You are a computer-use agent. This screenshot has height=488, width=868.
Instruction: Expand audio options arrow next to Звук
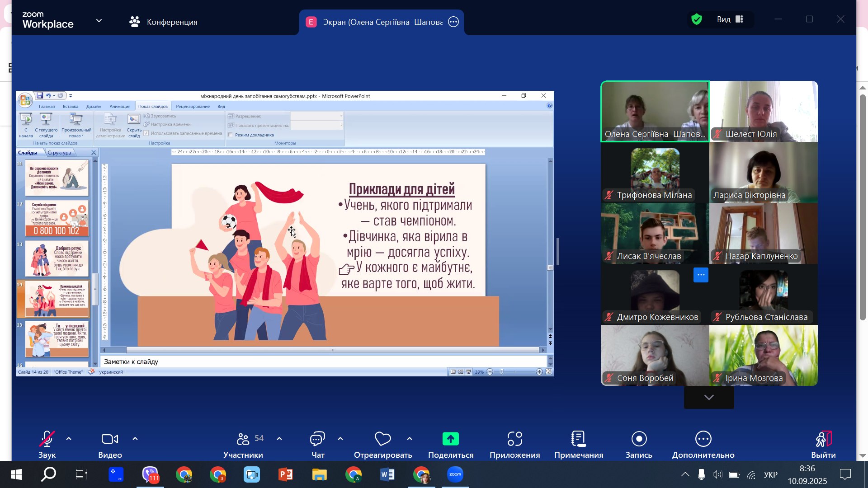tap(69, 439)
